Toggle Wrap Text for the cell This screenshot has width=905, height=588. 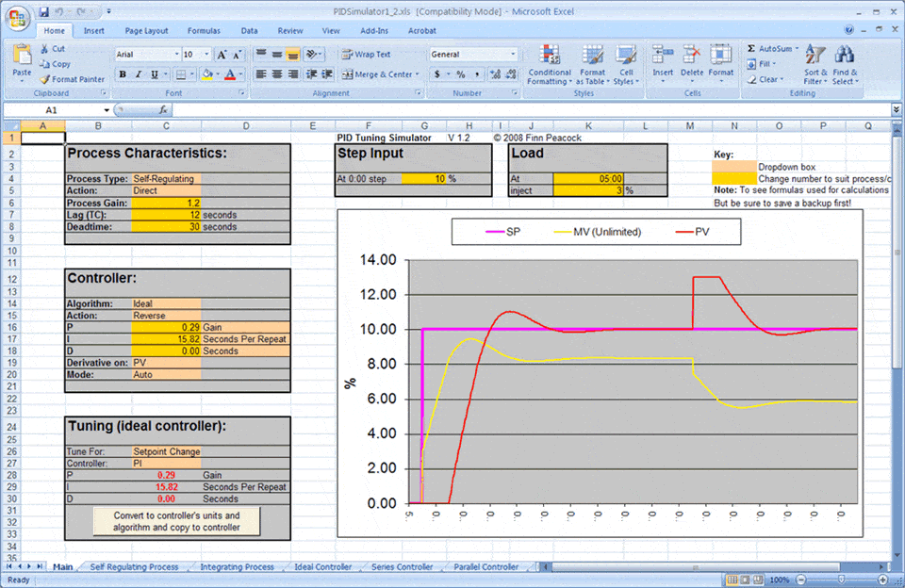point(366,55)
